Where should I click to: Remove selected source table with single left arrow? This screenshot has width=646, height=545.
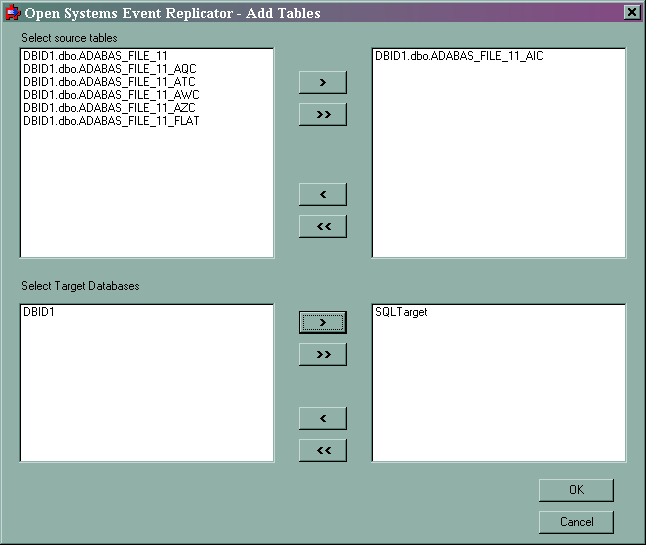point(323,194)
